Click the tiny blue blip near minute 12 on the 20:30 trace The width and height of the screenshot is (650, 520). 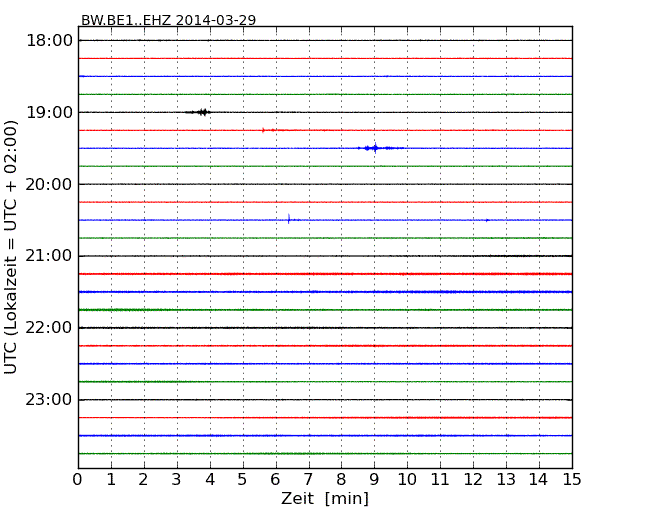pos(487,220)
